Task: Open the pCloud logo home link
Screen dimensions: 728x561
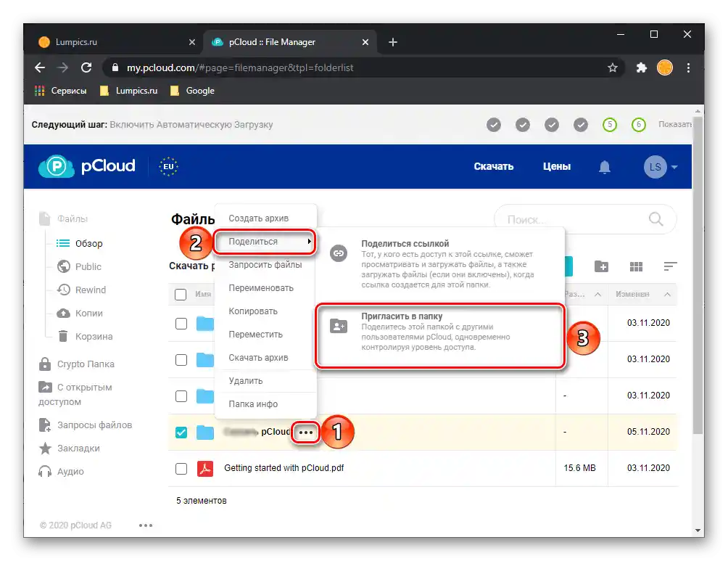Action: coord(87,166)
